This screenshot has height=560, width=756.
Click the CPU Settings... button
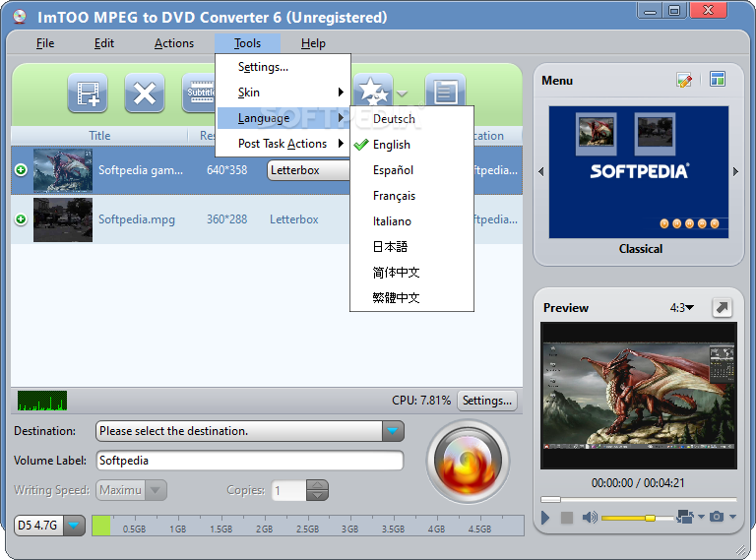[487, 401]
